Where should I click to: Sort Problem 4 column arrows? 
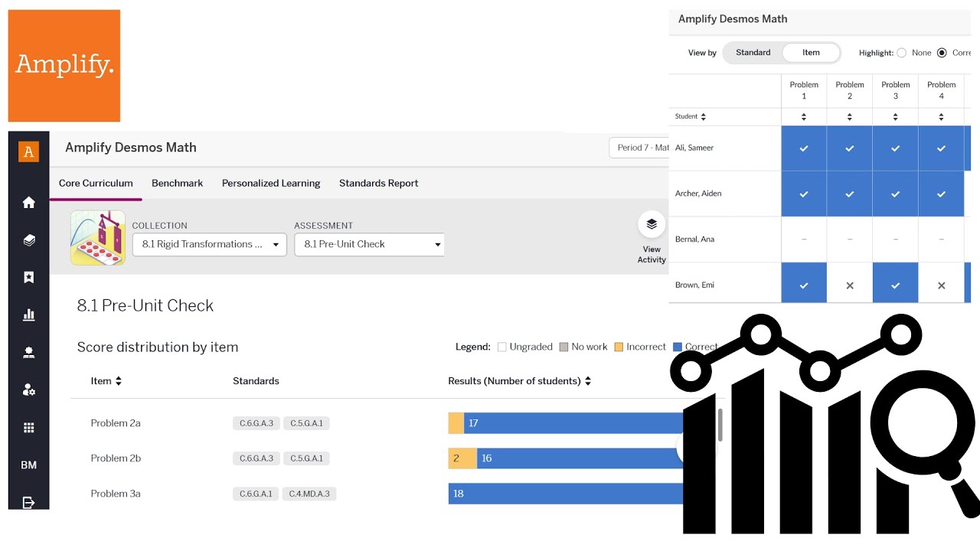(942, 117)
